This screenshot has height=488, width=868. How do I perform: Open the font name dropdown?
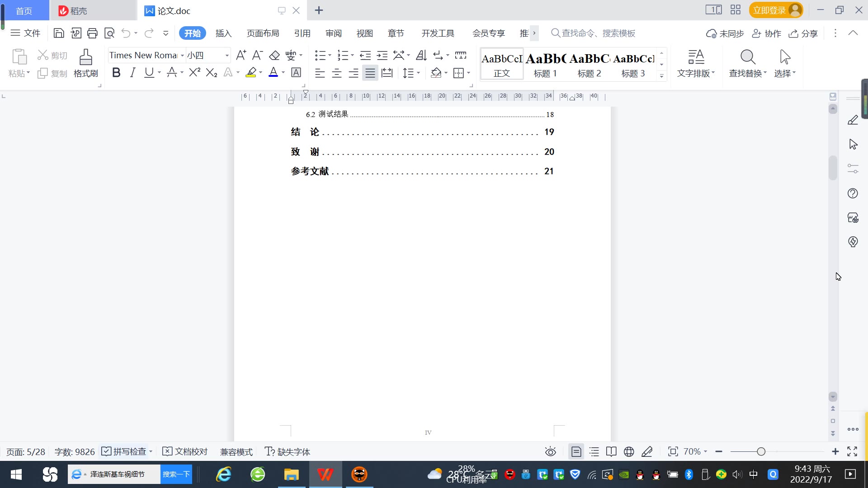pyautogui.click(x=182, y=56)
